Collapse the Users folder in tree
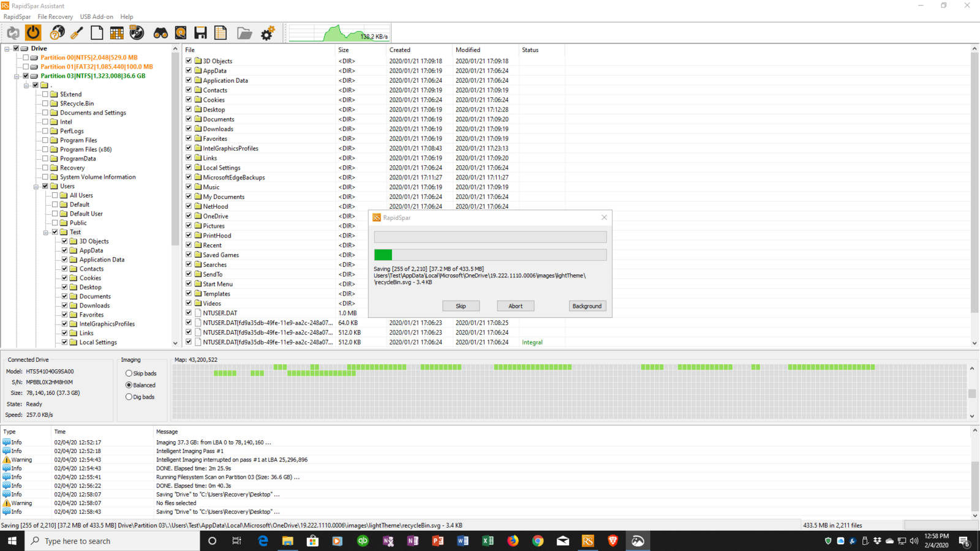 point(36,186)
